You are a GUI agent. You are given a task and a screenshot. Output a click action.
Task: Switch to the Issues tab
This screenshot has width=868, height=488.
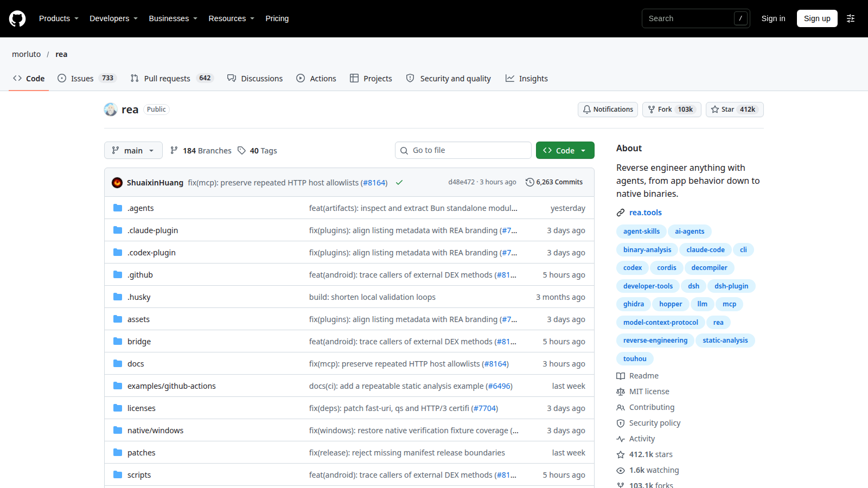(86, 78)
